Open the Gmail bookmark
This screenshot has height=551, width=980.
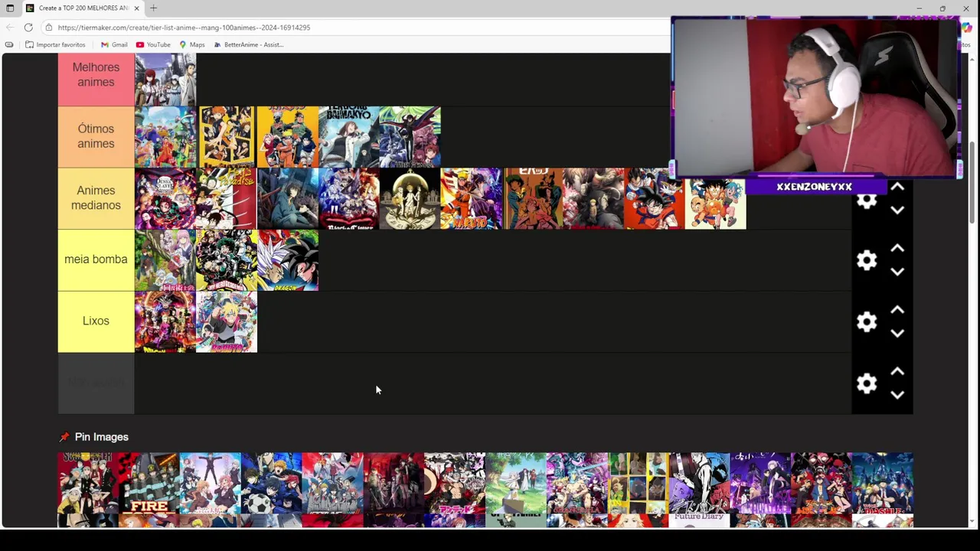[x=114, y=44]
